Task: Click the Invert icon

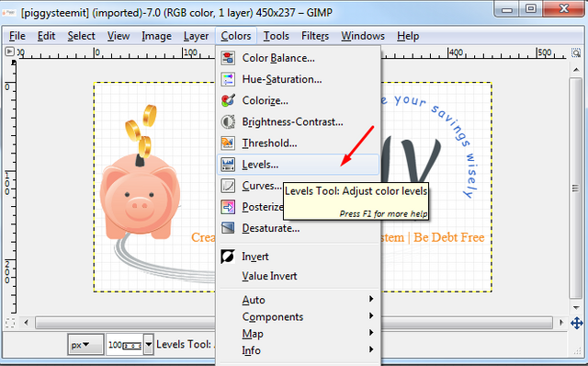Action: point(228,257)
